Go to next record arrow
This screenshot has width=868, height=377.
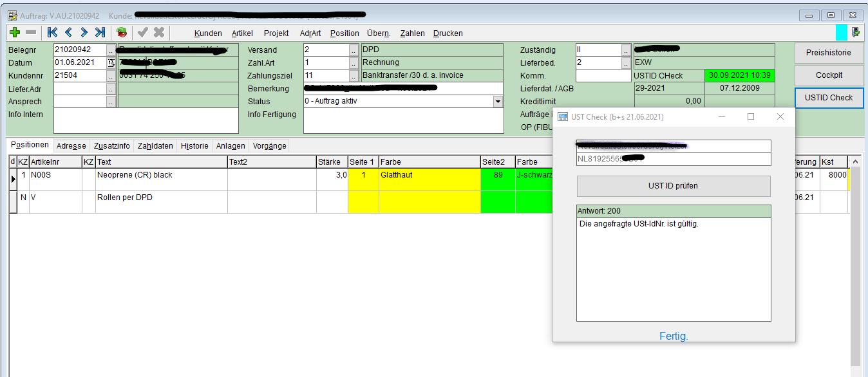click(x=84, y=32)
